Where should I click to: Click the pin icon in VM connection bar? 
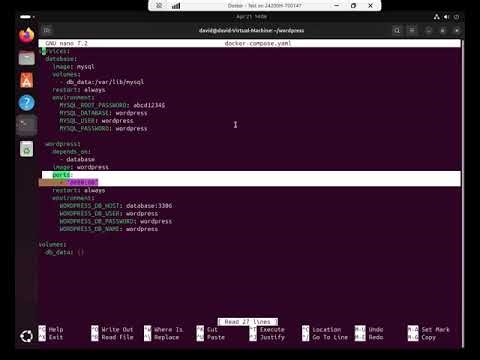pyautogui.click(x=159, y=6)
